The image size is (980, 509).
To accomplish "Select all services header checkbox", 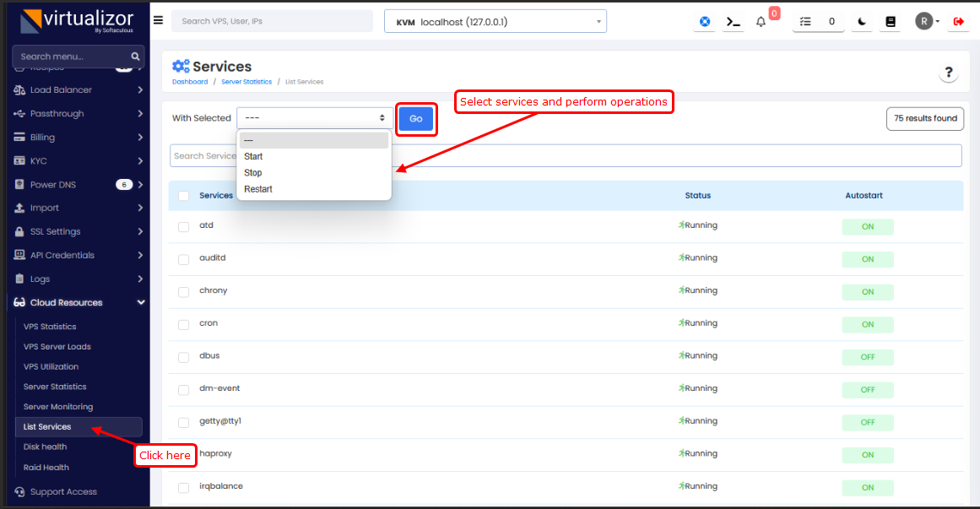I will pos(183,196).
